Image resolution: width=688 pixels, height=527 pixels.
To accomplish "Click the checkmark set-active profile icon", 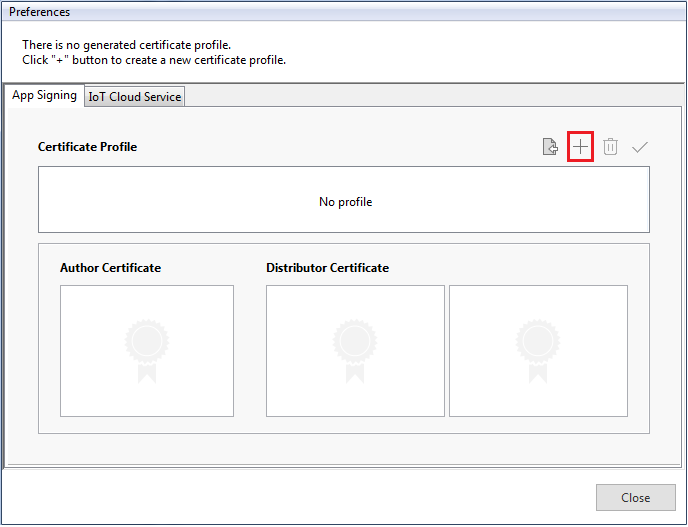I will [x=640, y=147].
